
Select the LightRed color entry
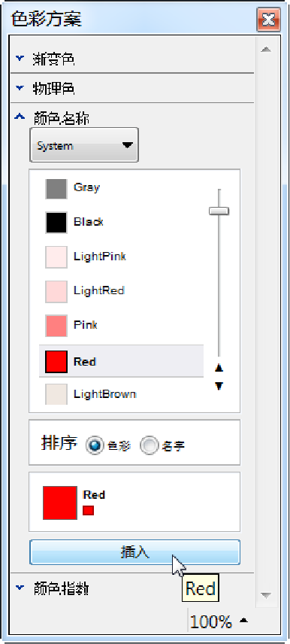click(x=121, y=292)
